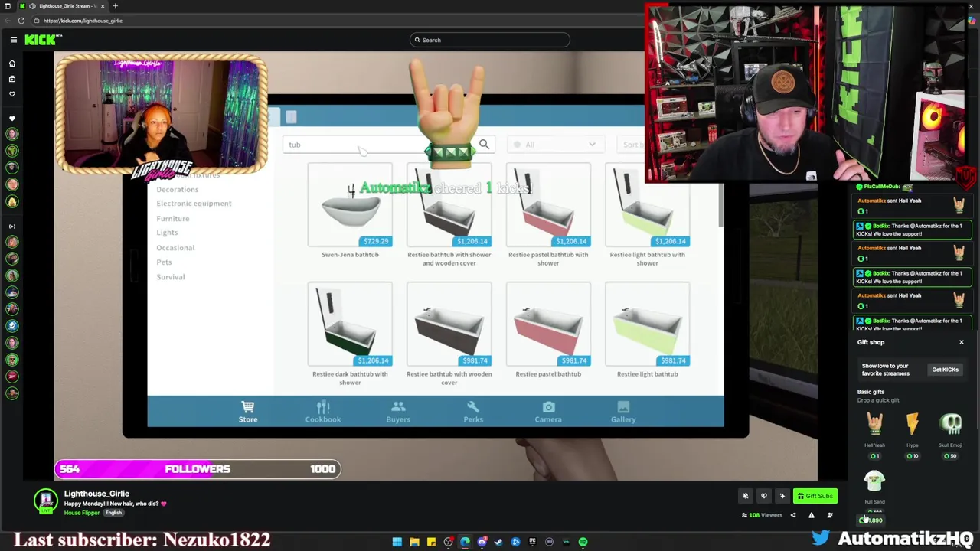Open a new browser tab
Screen dimensions: 980x551
tap(115, 6)
